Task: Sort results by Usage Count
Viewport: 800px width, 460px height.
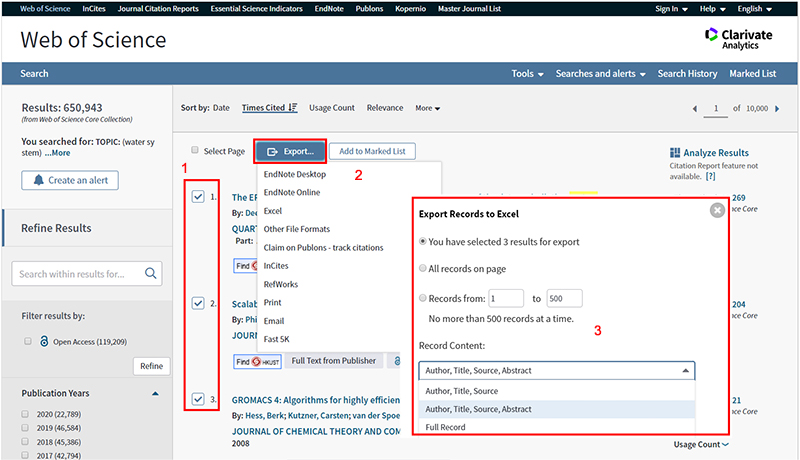Action: coord(332,108)
